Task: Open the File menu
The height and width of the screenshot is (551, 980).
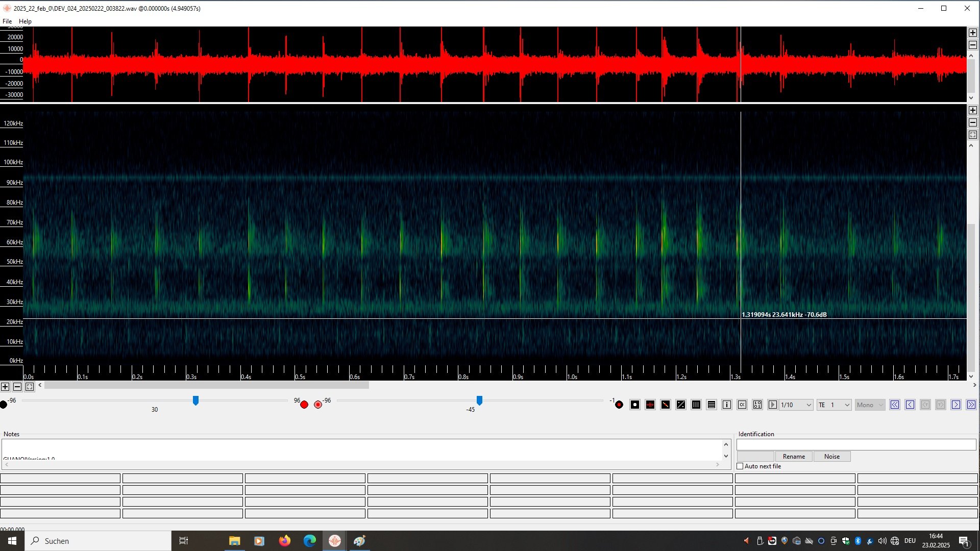Action: [x=7, y=21]
